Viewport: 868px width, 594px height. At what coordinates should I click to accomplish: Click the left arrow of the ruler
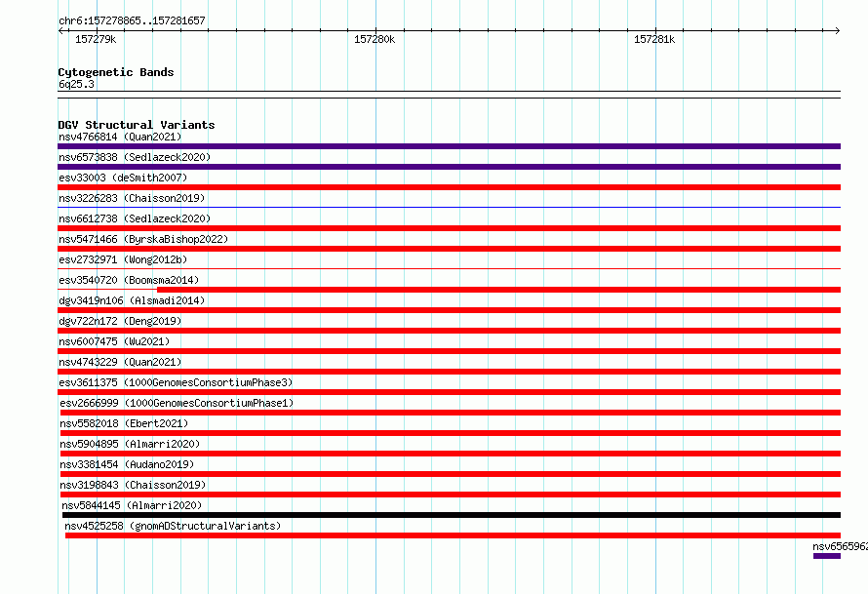click(x=60, y=31)
